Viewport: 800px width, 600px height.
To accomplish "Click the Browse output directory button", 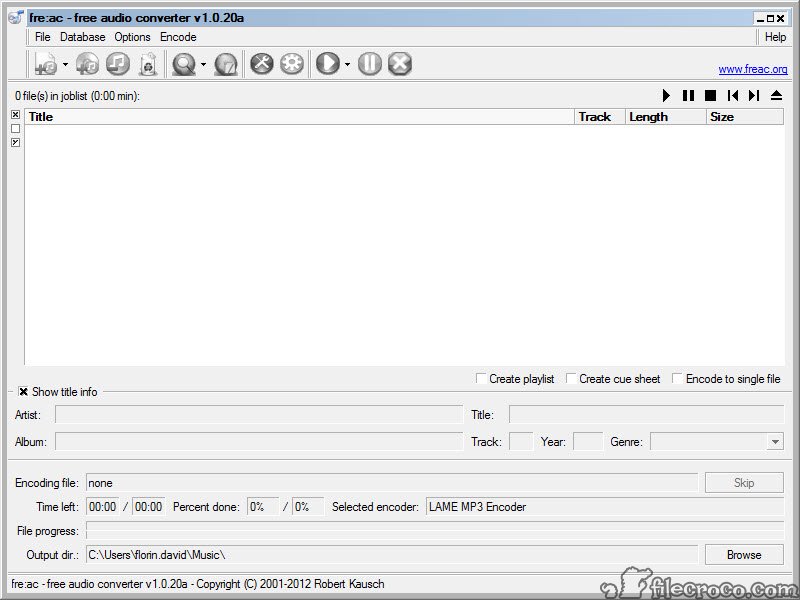I will pos(744,555).
